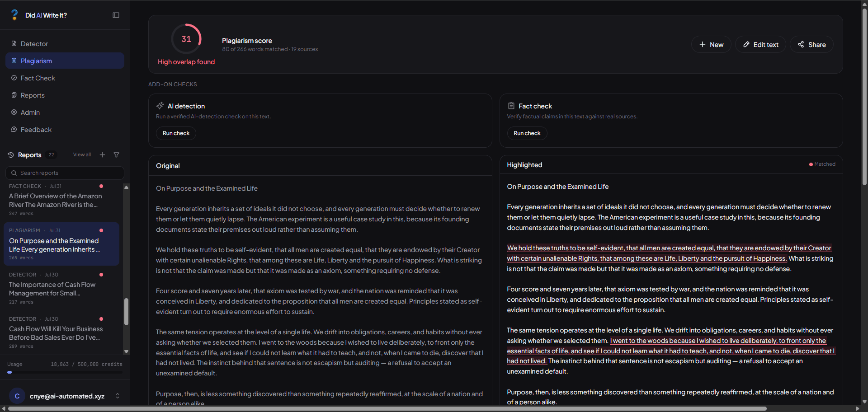
Task: Run check for AI detection
Action: point(176,133)
